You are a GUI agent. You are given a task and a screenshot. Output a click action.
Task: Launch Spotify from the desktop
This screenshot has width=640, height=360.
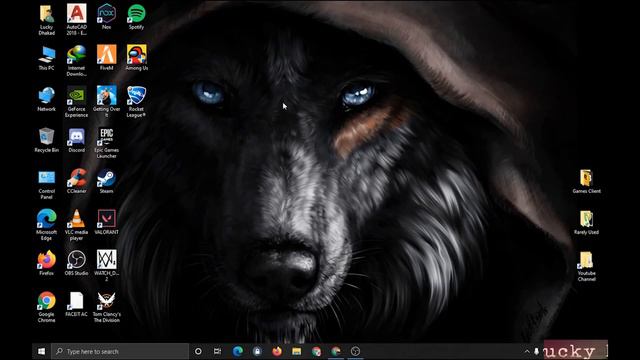pyautogui.click(x=136, y=17)
